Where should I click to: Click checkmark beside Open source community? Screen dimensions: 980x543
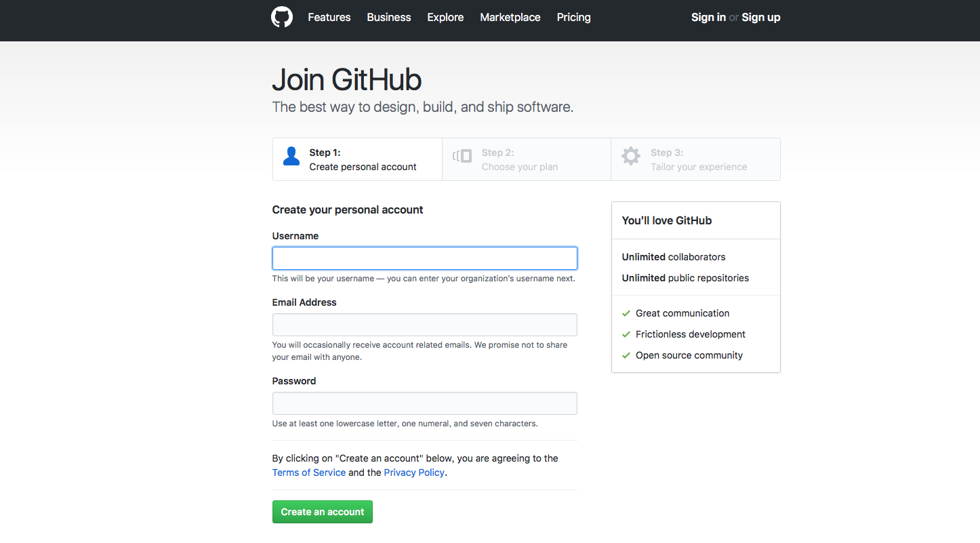[x=626, y=355]
